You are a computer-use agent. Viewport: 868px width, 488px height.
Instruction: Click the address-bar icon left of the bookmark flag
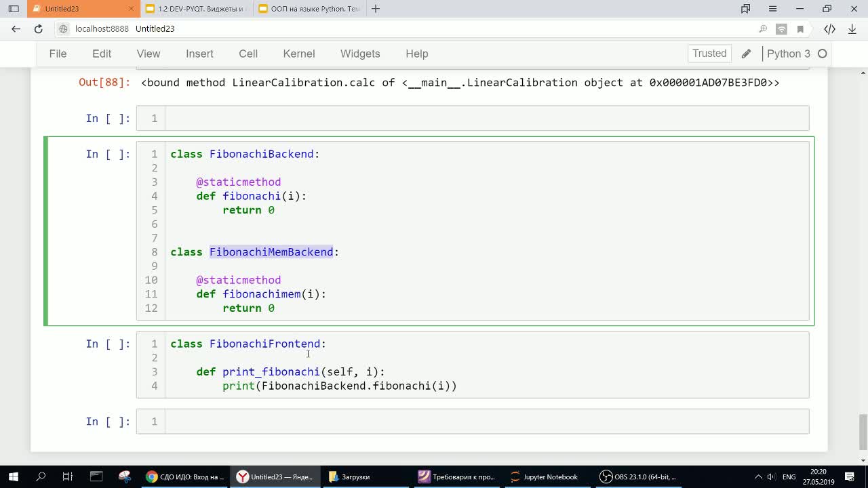(781, 29)
